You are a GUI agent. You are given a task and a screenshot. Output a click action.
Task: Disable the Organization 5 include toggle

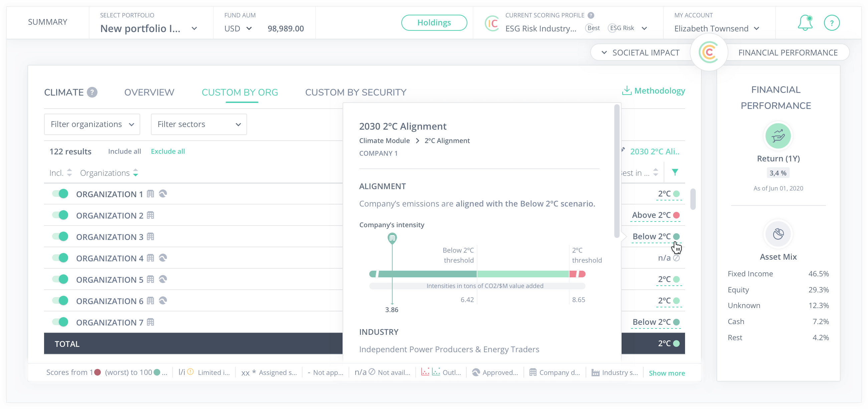click(60, 279)
